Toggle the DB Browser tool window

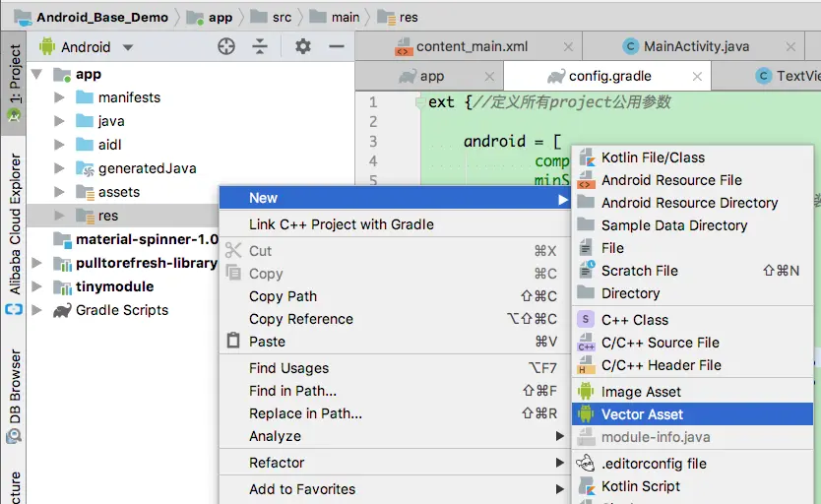[x=14, y=394]
